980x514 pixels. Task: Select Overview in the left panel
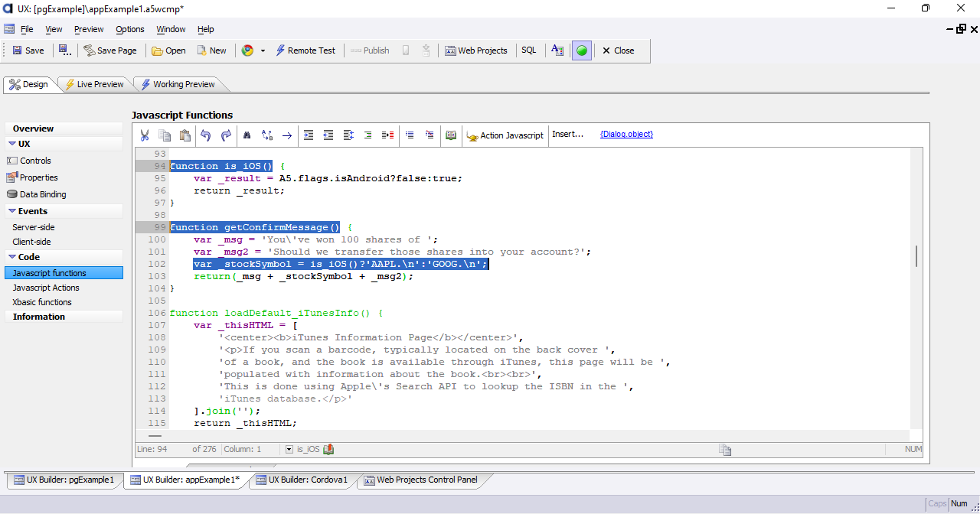[x=64, y=128]
